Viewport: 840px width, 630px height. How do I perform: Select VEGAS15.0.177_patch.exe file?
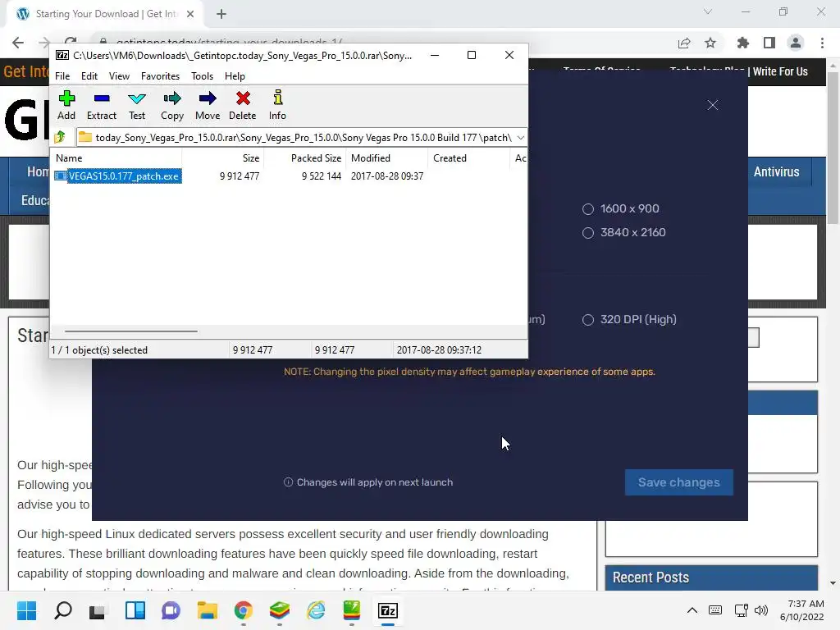(x=118, y=176)
